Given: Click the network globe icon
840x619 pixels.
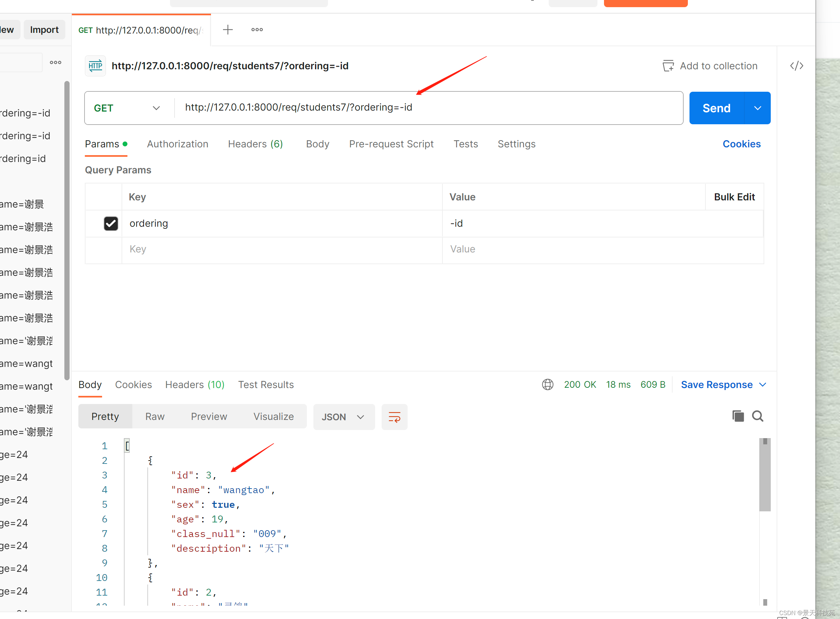Looking at the screenshot, I should click(x=547, y=384).
